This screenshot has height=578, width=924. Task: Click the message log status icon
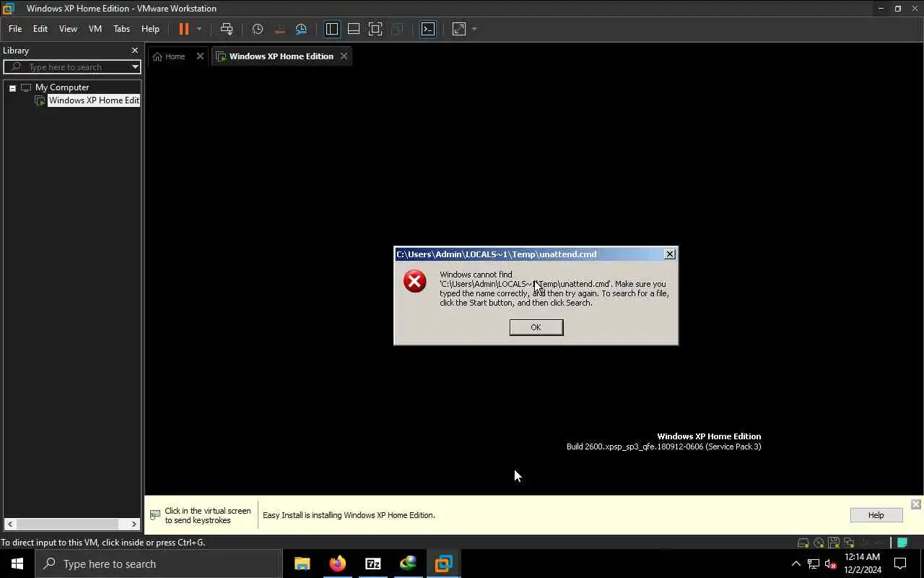(902, 543)
